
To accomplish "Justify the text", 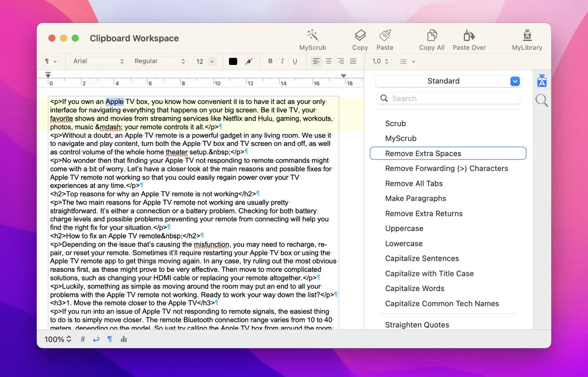I will click(x=353, y=61).
